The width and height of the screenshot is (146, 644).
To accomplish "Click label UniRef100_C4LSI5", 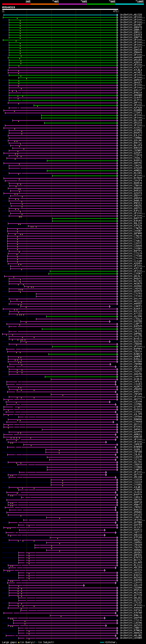I will tap(131, 331).
